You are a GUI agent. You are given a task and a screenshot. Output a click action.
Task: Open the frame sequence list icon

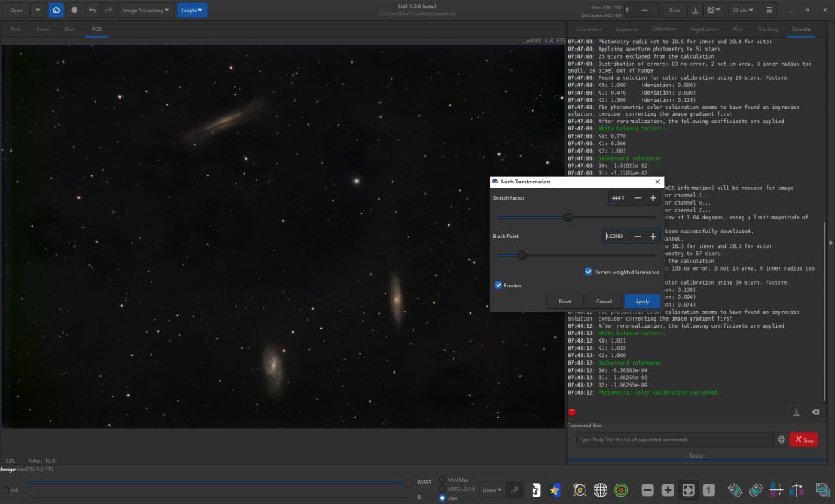pyautogui.click(x=823, y=489)
